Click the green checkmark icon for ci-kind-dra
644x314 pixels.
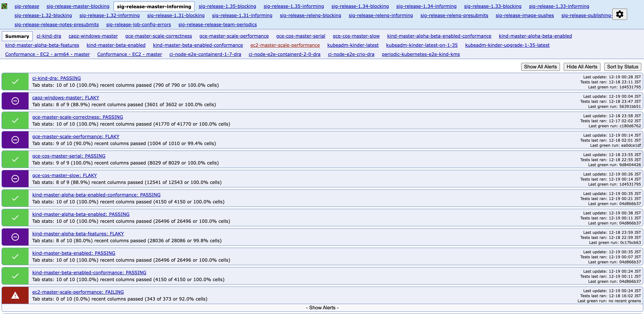point(15,81)
